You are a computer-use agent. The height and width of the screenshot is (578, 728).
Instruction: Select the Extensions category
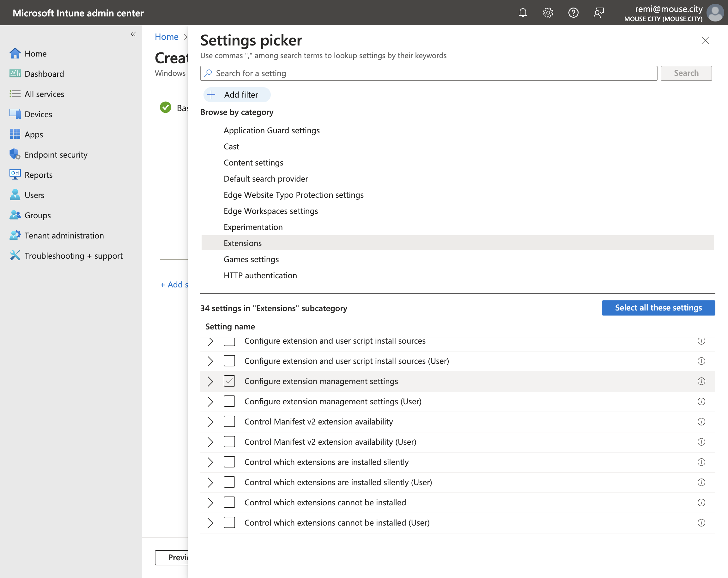[x=458, y=243]
